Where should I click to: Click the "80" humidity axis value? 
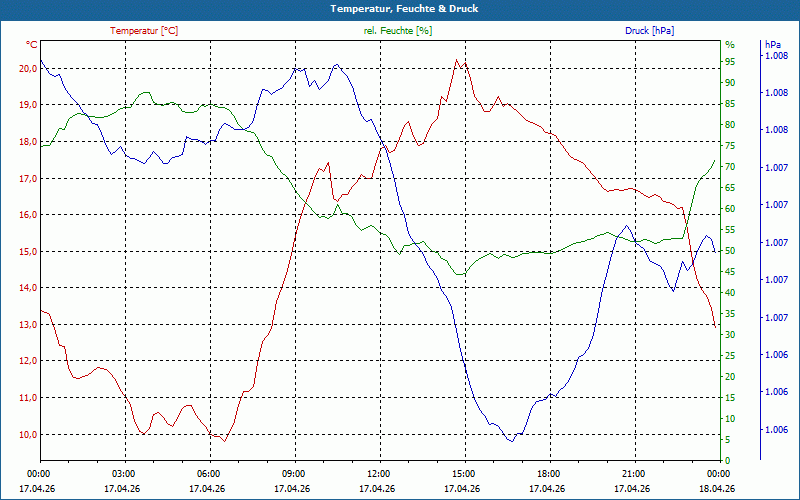point(730,124)
